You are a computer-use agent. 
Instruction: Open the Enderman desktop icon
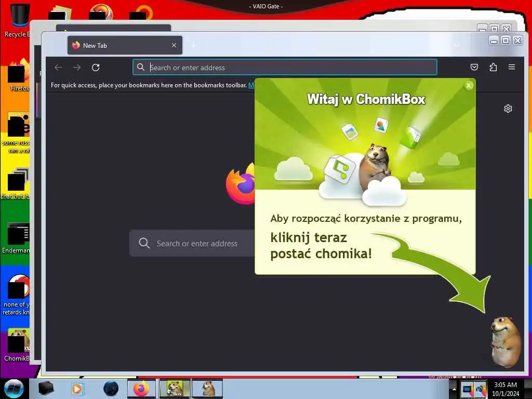point(16,238)
